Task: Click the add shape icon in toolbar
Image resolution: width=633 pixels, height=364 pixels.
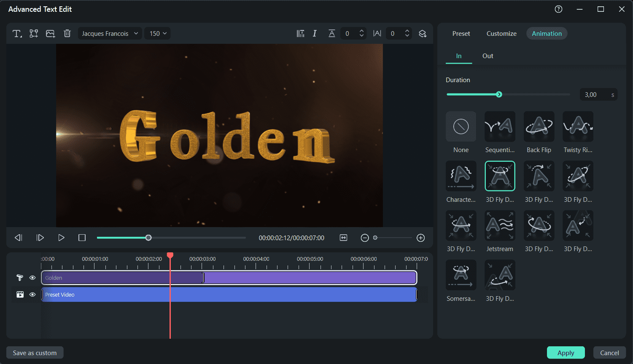Action: (x=34, y=34)
